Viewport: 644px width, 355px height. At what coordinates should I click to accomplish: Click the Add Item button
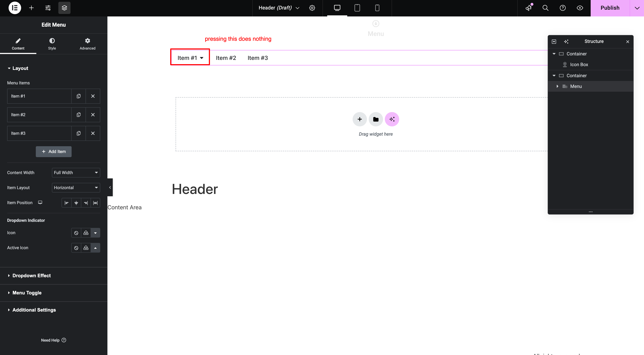[54, 152]
